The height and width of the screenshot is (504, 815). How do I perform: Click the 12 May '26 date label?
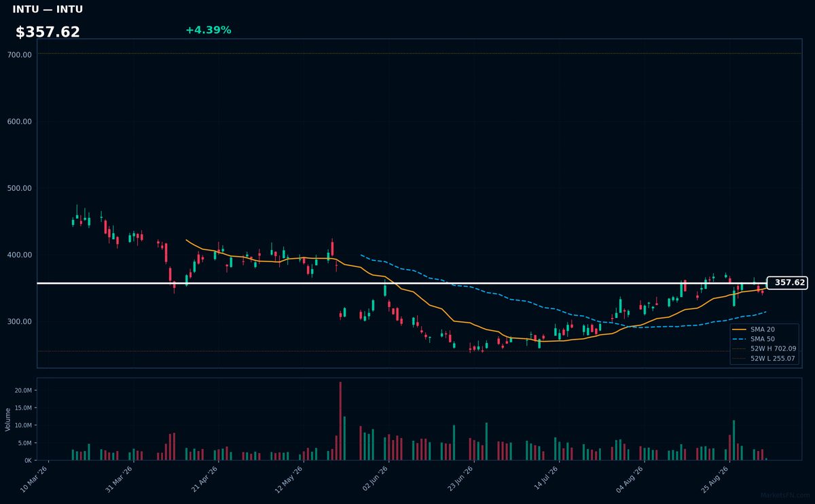pyautogui.click(x=290, y=479)
